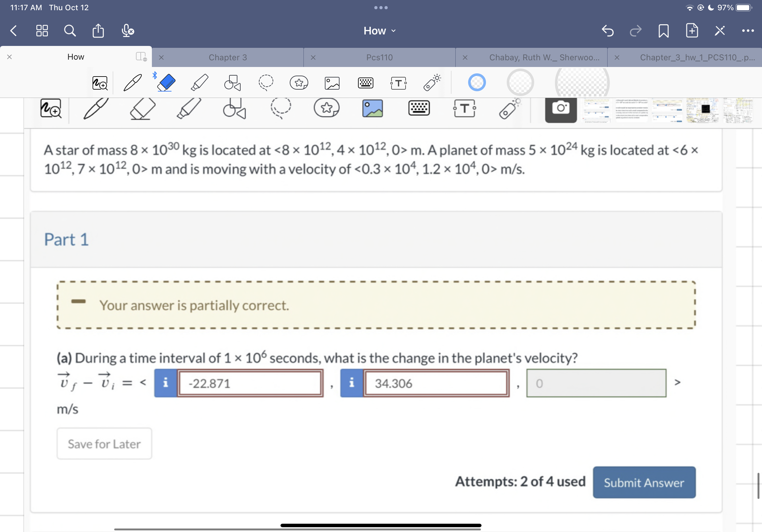Select the highlighter tool
Viewport: 762px width, 532px height.
pos(189,109)
